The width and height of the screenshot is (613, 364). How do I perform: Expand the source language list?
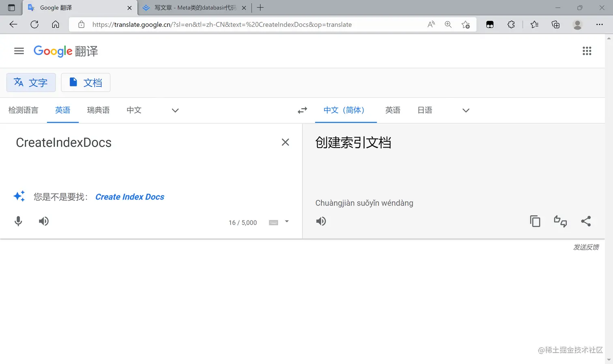point(175,110)
